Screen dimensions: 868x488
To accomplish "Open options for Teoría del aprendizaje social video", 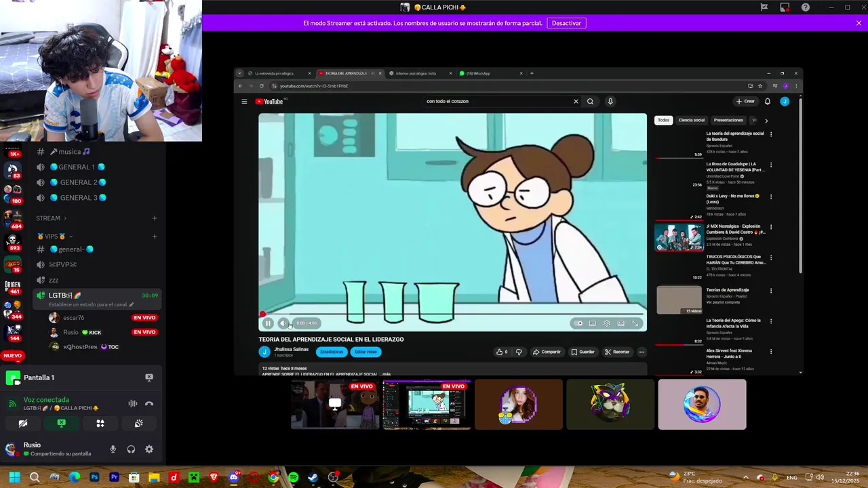I will pos(771,134).
